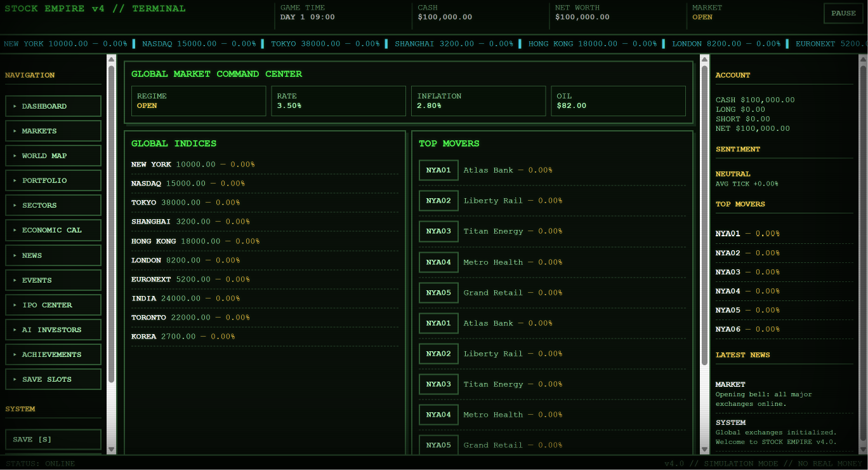Open the Sectors page
The image size is (868, 470).
53,205
